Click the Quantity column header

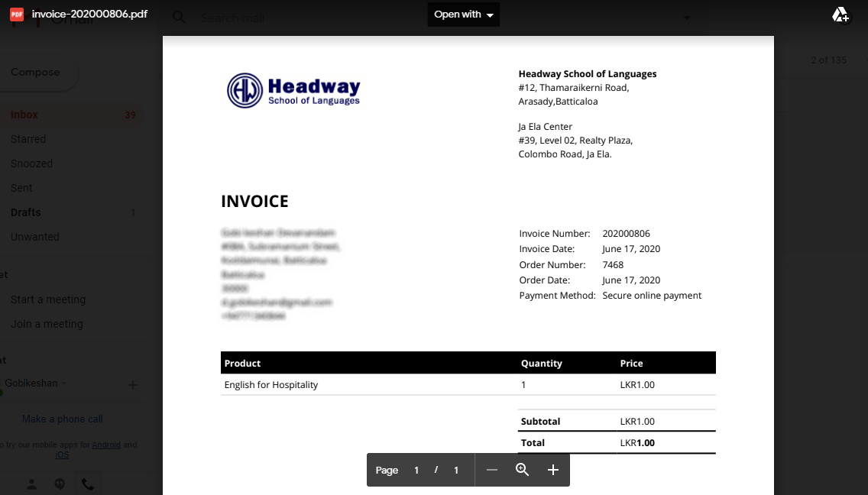click(542, 363)
